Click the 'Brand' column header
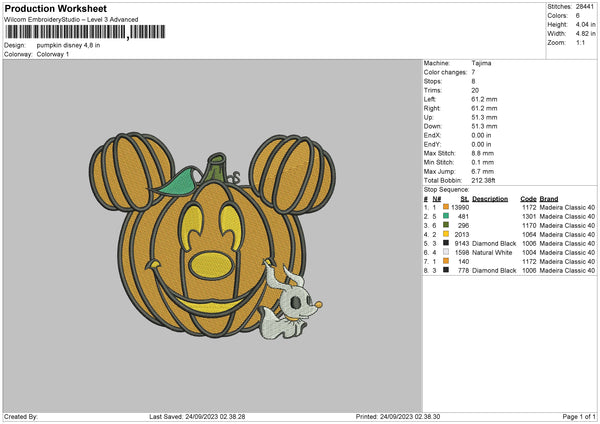The image size is (600, 424). tap(549, 199)
